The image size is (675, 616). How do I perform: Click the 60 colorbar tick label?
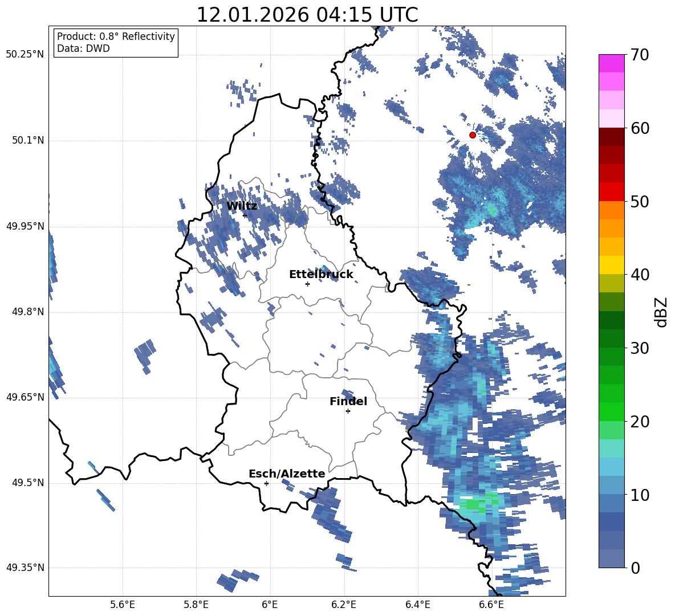click(x=640, y=128)
